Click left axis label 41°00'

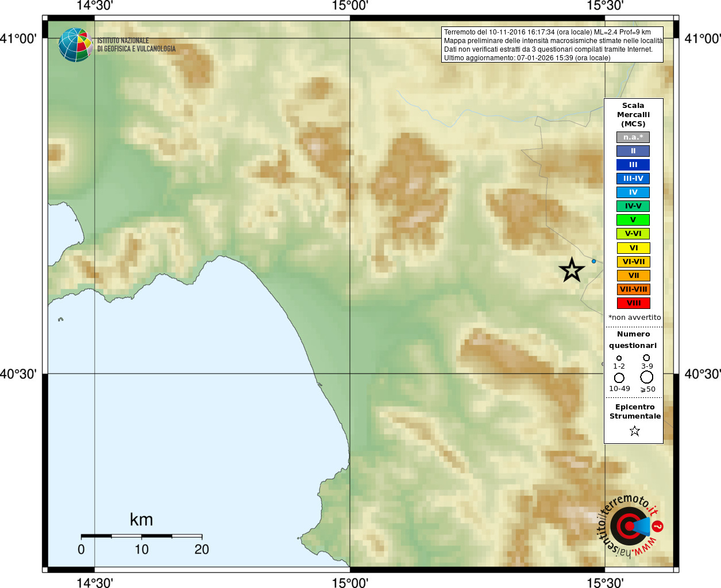pos(18,38)
